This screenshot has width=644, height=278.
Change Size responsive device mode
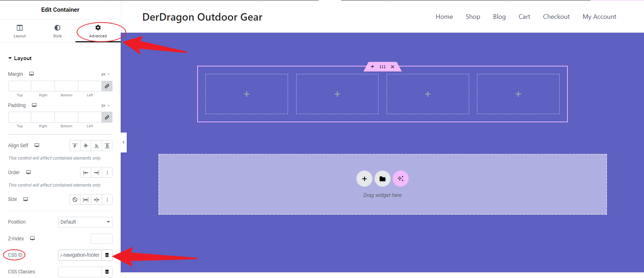(26, 199)
